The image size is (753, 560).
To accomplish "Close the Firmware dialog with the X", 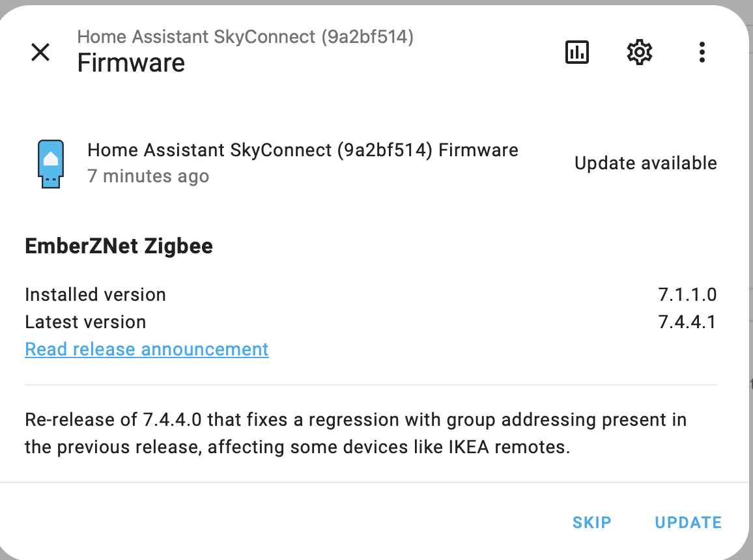I will pyautogui.click(x=40, y=52).
